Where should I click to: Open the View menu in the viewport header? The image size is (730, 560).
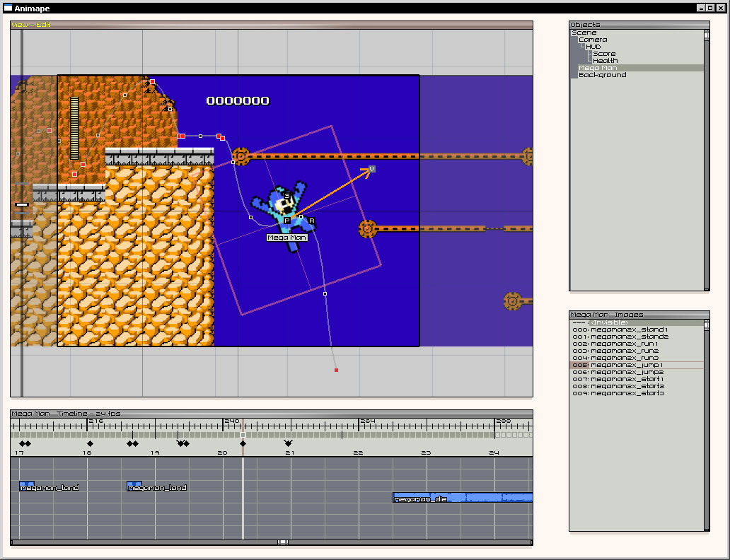click(x=19, y=25)
